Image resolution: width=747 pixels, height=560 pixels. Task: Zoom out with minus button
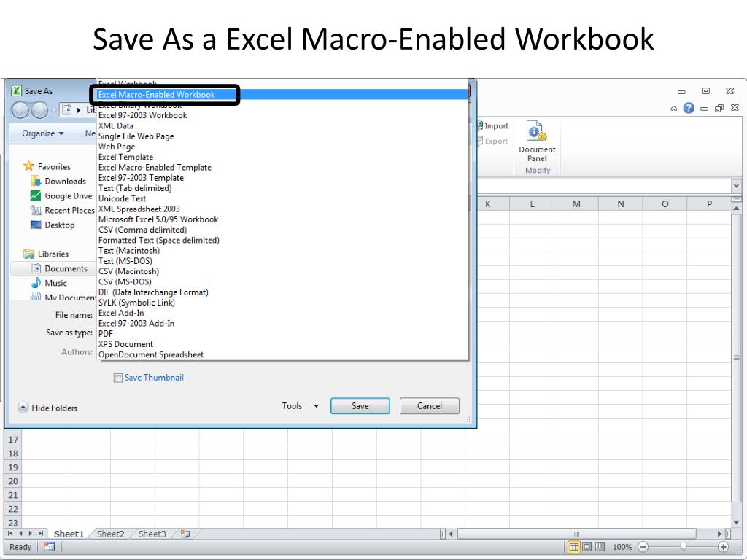643,547
